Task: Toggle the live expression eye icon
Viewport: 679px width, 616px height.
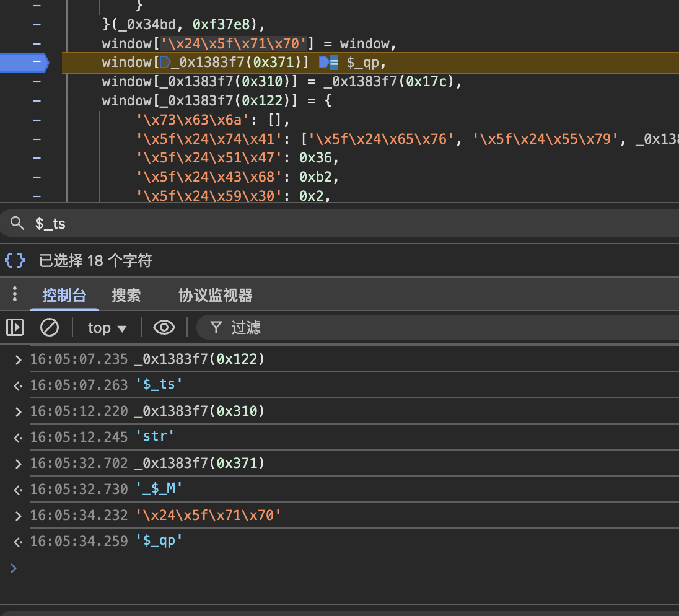Action: point(164,327)
